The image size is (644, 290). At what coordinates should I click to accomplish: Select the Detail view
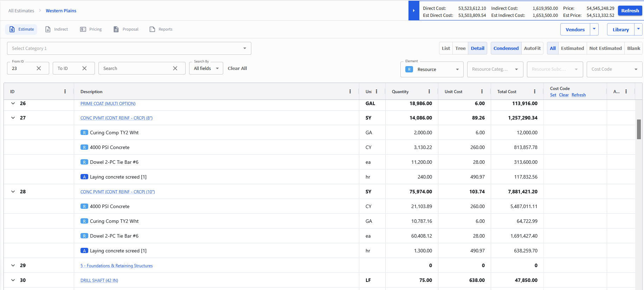coord(477,49)
